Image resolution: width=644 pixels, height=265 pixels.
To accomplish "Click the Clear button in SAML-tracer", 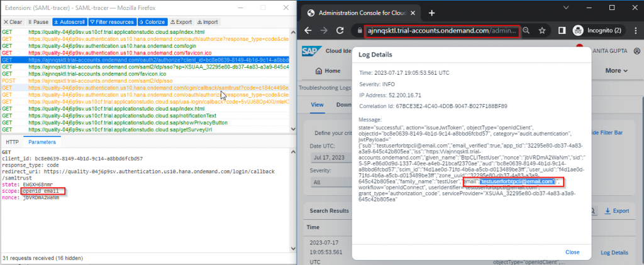I will tap(13, 22).
